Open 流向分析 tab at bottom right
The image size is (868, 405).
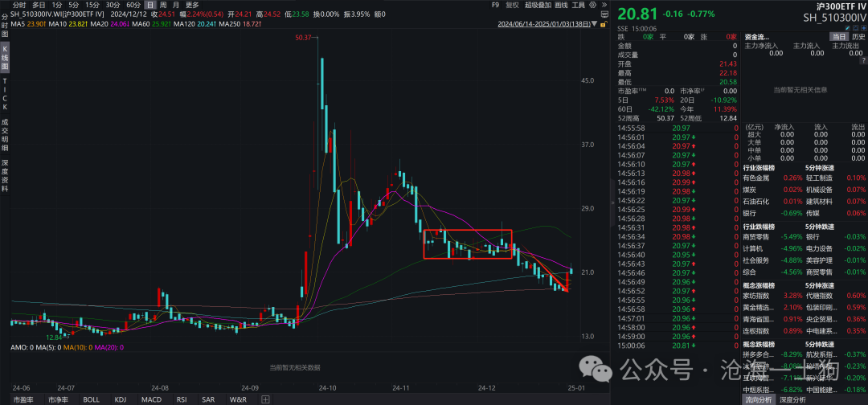click(x=759, y=399)
